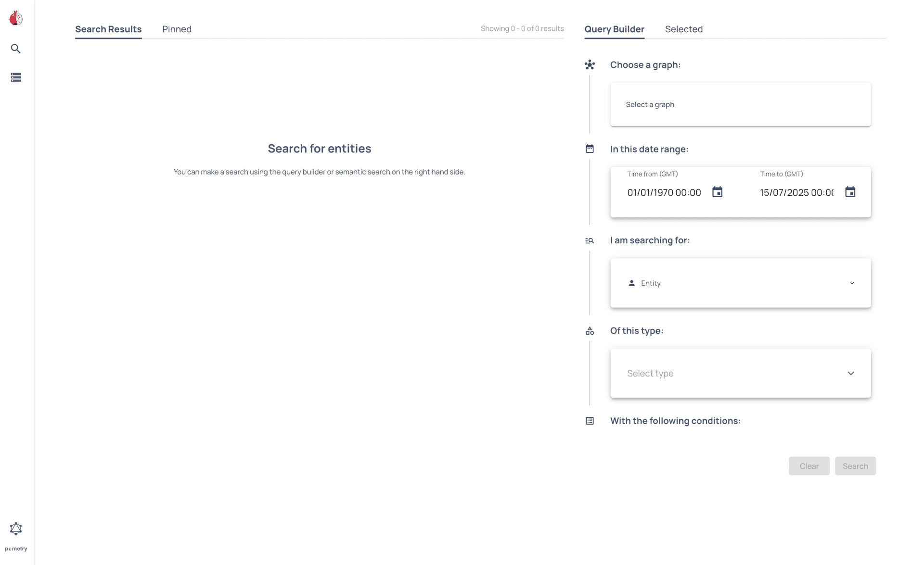Image resolution: width=924 pixels, height=565 pixels.
Task: Expand the Entity dropdown
Action: tap(852, 283)
